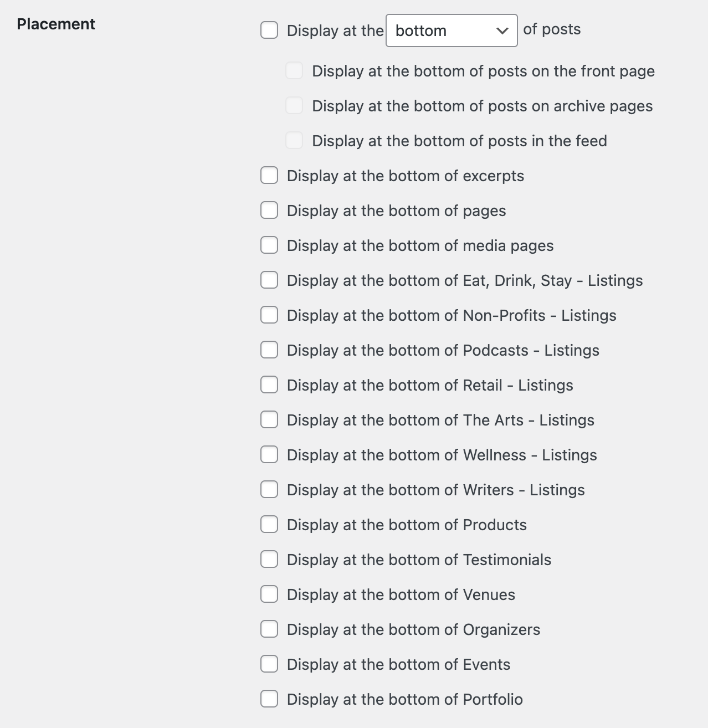Image resolution: width=708 pixels, height=728 pixels.
Task: Tick the Portfolio display checkbox
Action: click(x=269, y=699)
